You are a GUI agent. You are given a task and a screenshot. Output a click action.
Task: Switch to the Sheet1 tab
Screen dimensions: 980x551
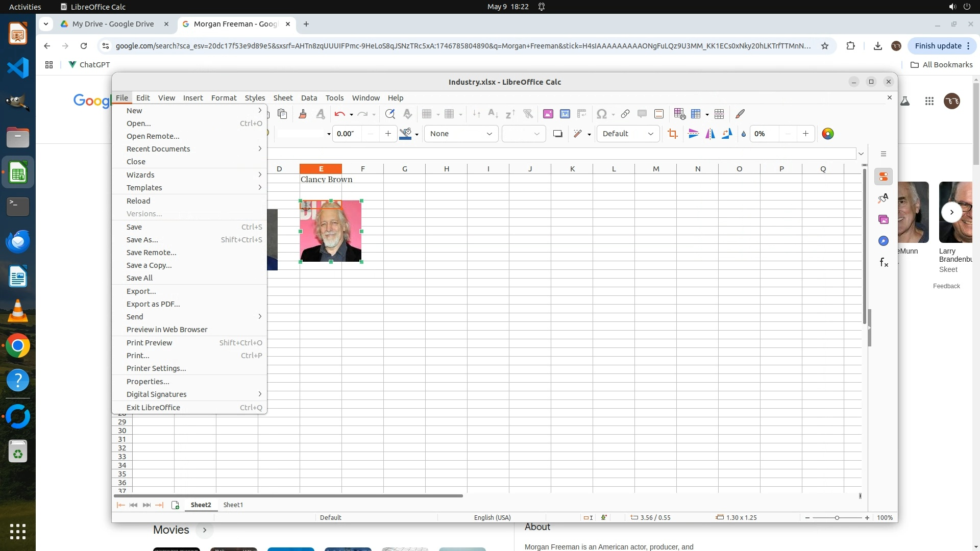click(233, 505)
